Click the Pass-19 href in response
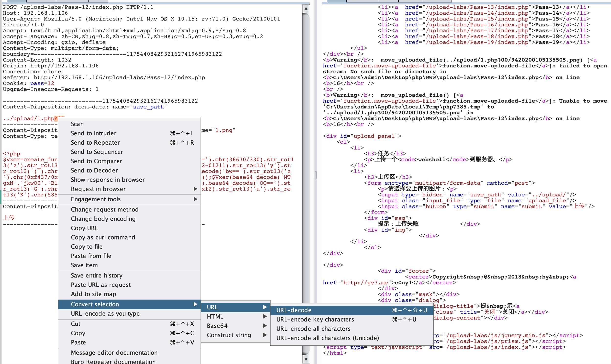The image size is (611, 364). coord(477,43)
